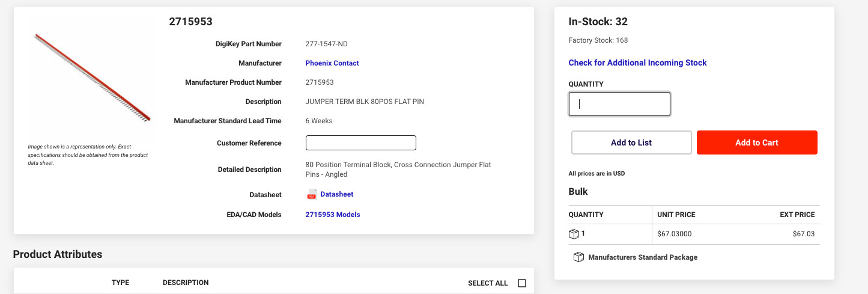The width and height of the screenshot is (868, 294).
Task: Click the EXT PRICE column header
Action: point(797,215)
